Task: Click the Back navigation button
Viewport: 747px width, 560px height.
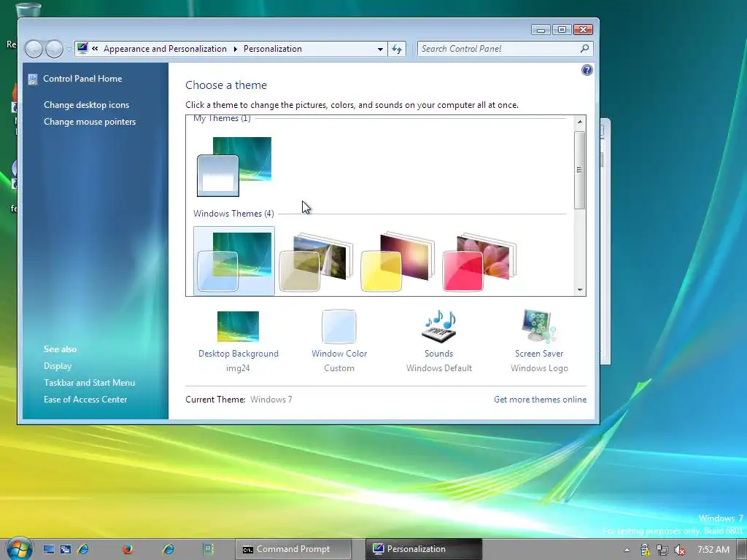Action: coord(34,49)
